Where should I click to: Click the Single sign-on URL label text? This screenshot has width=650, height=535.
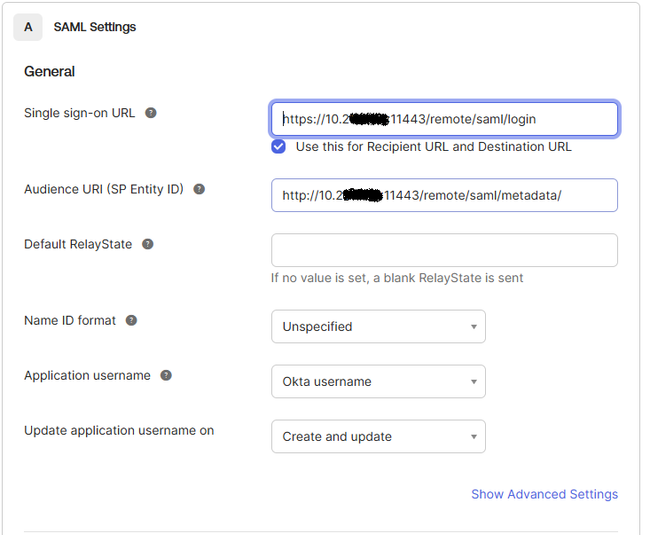(79, 113)
